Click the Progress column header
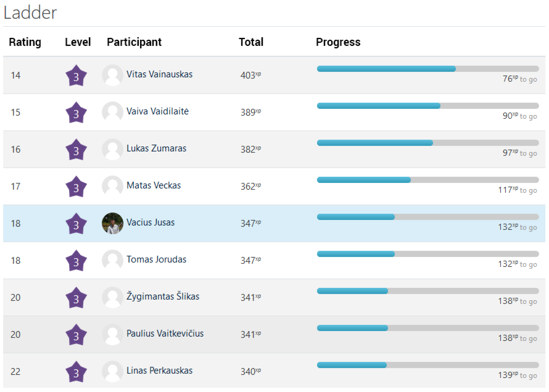549x392 pixels. 338,42
